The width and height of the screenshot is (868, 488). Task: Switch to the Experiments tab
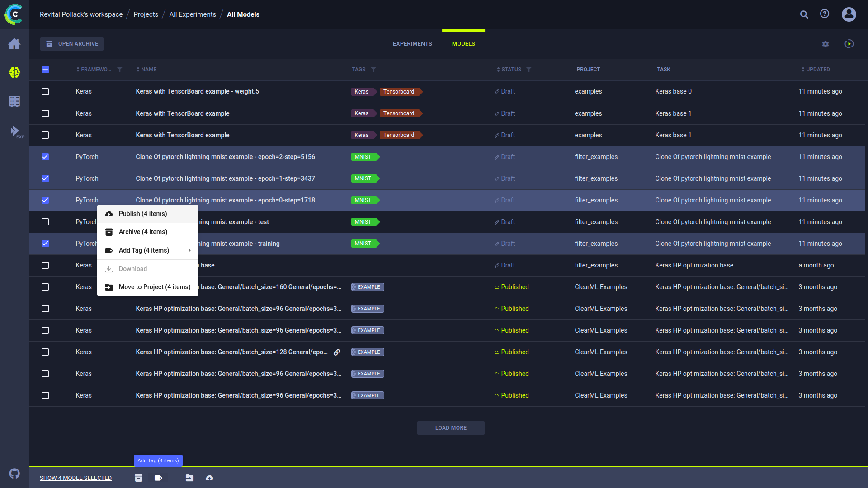click(412, 44)
